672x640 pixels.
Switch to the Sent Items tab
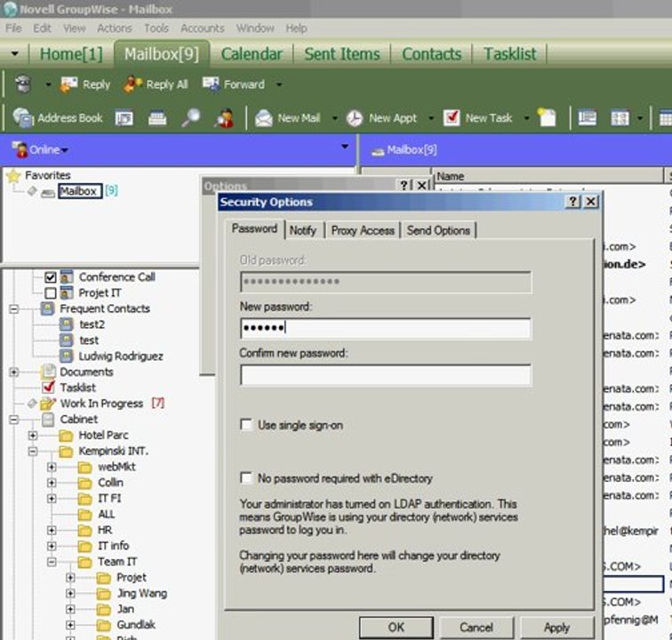pos(342,54)
